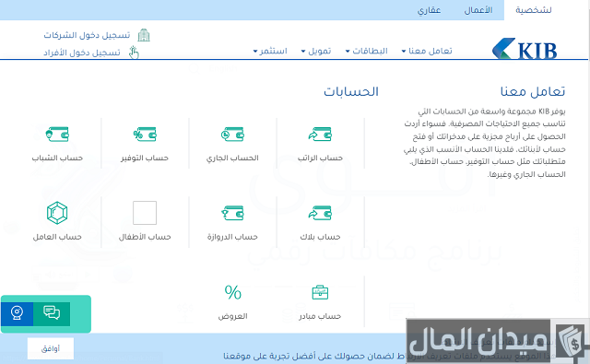Click the حساب الأطفال label

(x=145, y=237)
